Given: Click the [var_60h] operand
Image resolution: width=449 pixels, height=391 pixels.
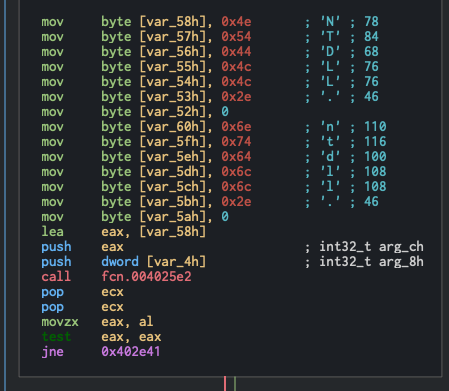Looking at the screenshot, I should [173, 127].
